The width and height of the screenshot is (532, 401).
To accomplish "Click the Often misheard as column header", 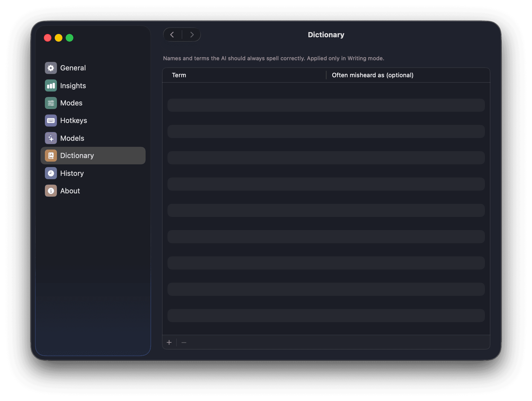I will (373, 75).
